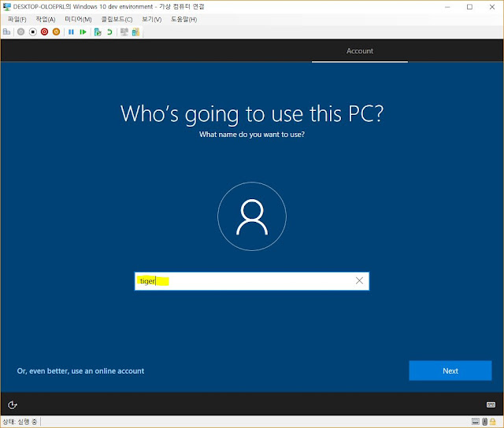Shut down the VM with the red power icon
Screen dimensions: 504x428
(44, 31)
